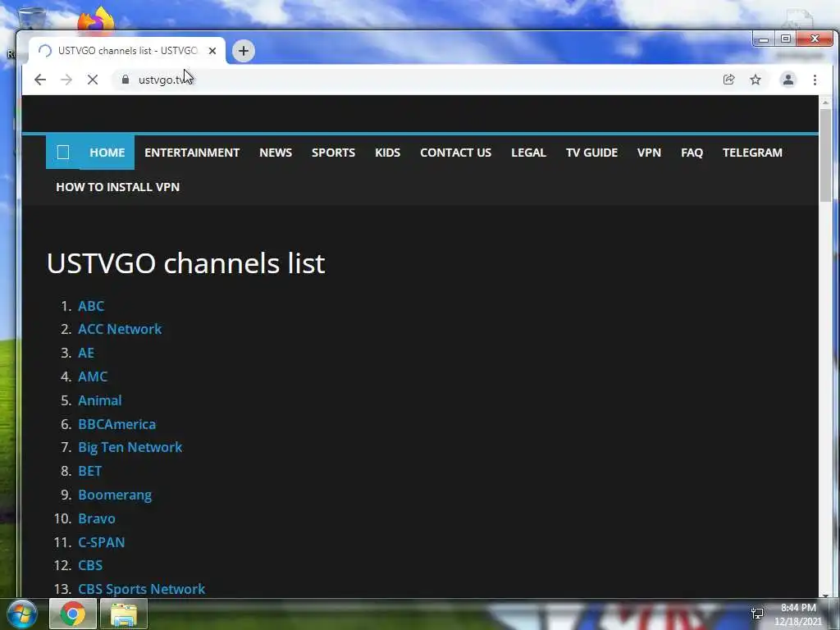This screenshot has width=840, height=630.
Task: Click the Chrome taskbar icon
Action: point(73,614)
